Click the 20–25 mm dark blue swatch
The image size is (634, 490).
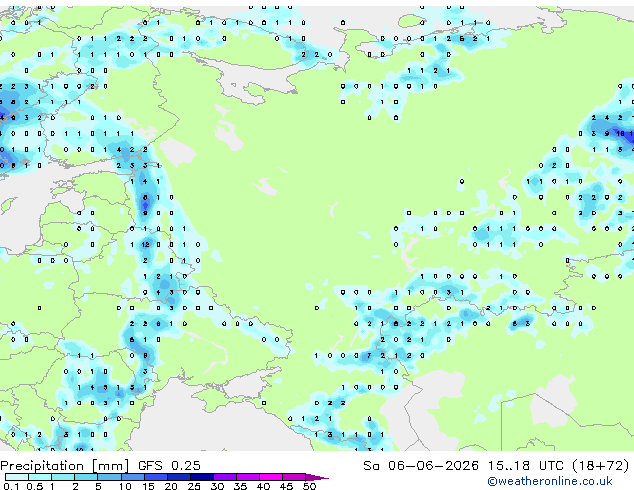(x=179, y=477)
